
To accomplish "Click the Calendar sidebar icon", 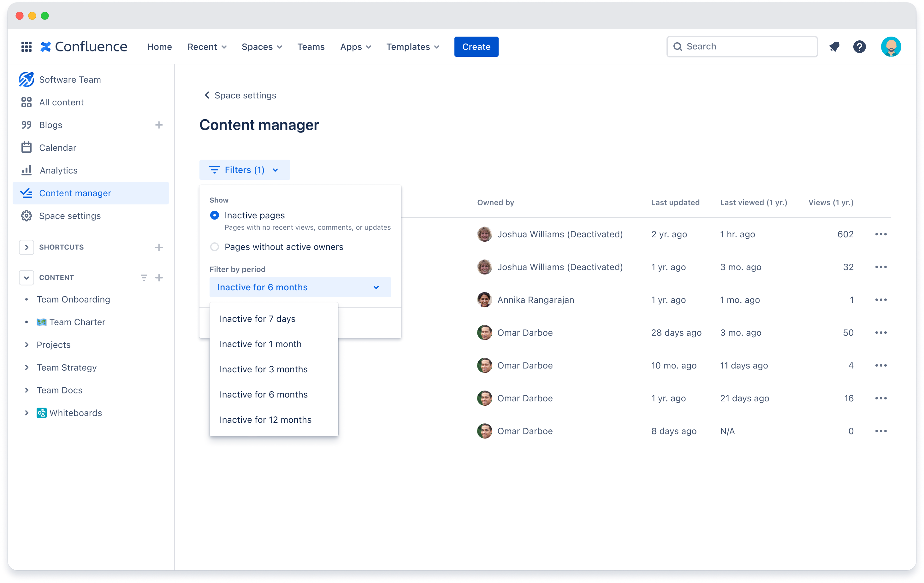I will [x=26, y=147].
